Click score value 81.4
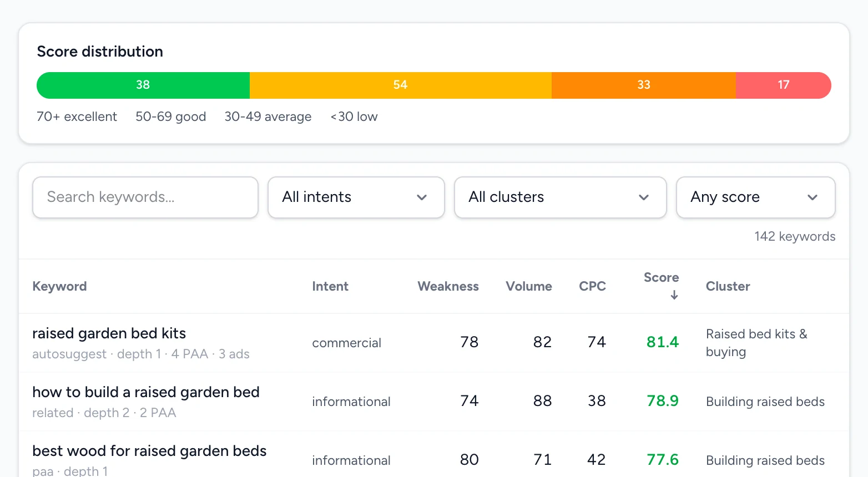 pyautogui.click(x=663, y=342)
